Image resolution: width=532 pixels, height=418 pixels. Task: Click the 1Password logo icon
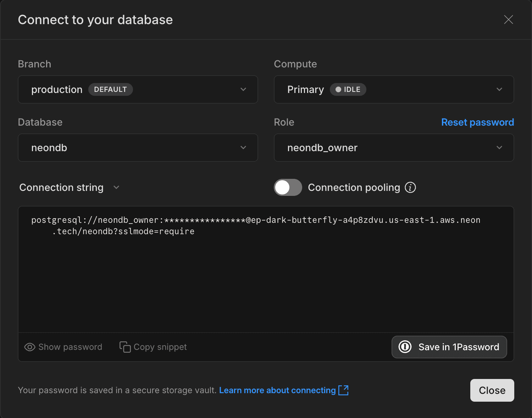(x=405, y=347)
